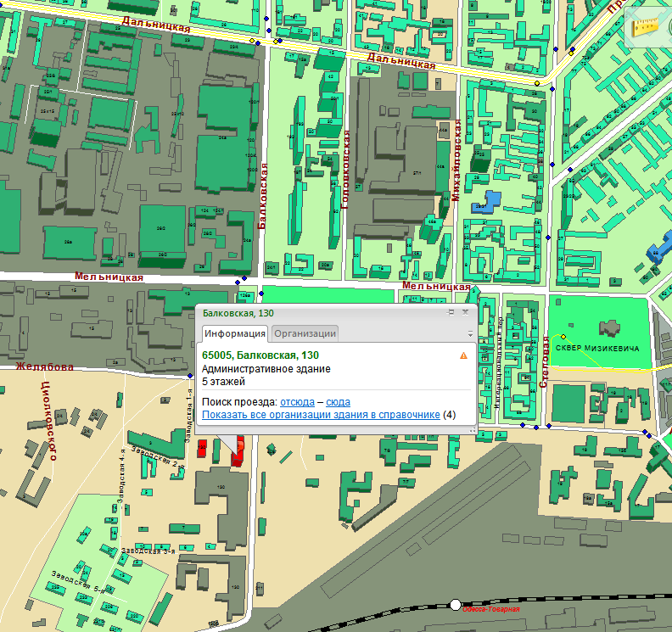Pin the Балковская, 130 info popup
Screen dimensions: 672x632
[452, 313]
